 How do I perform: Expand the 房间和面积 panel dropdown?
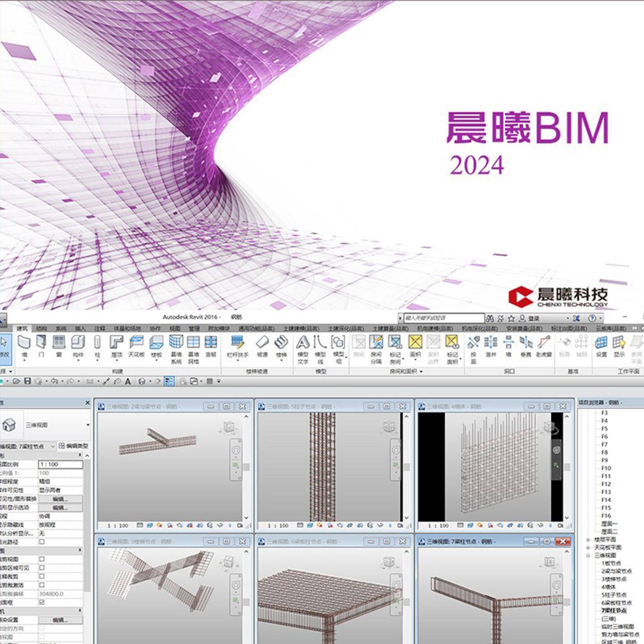click(421, 371)
